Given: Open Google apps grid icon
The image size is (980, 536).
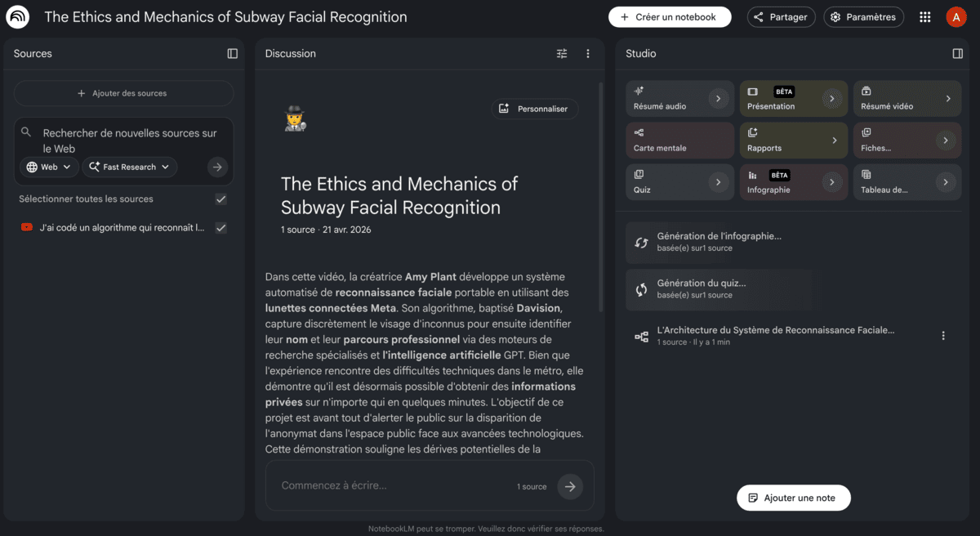Looking at the screenshot, I should click(925, 17).
